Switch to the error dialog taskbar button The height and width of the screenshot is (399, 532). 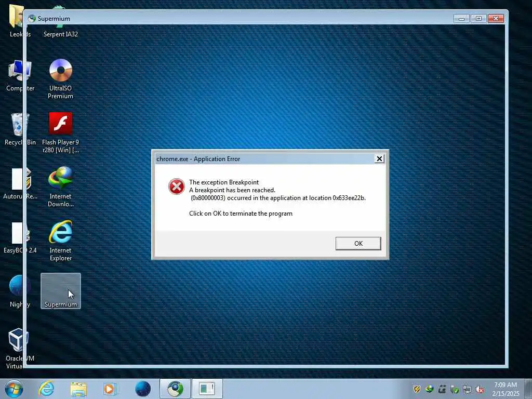point(207,389)
